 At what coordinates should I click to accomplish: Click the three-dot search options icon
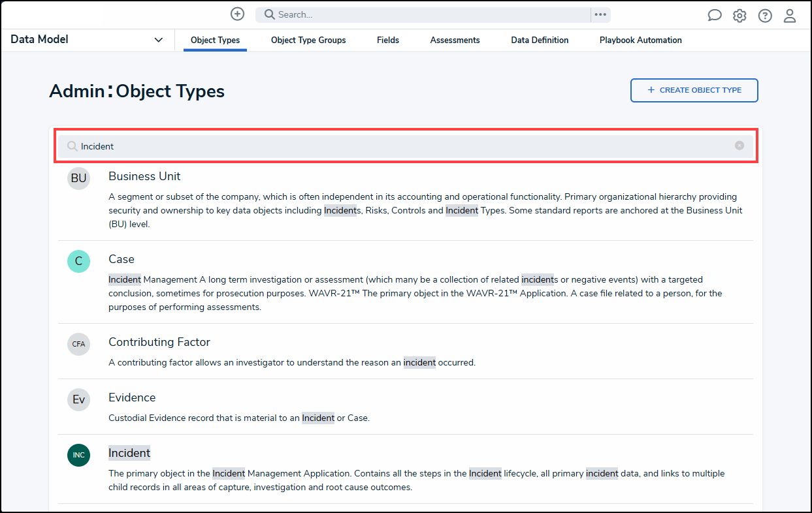600,14
